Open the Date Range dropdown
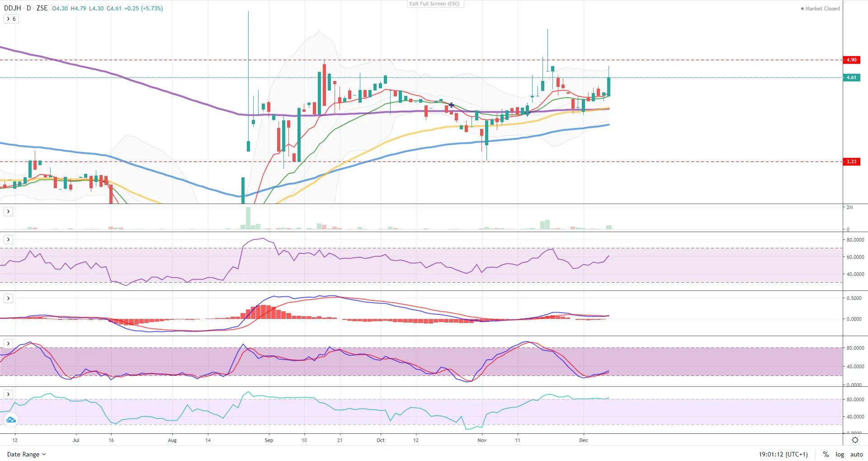This screenshot has height=461, width=868. [26, 454]
